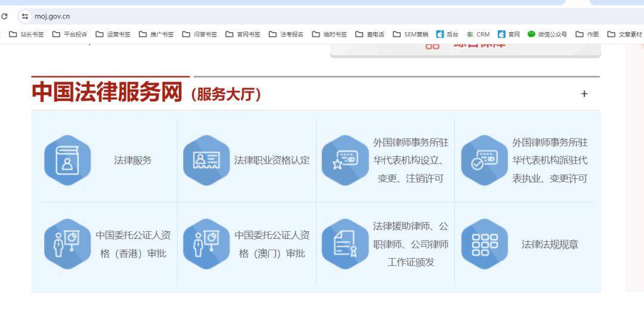Open the 法考报名 bookmark folder
Image resolution: width=644 pixels, height=326 pixels.
[x=286, y=34]
